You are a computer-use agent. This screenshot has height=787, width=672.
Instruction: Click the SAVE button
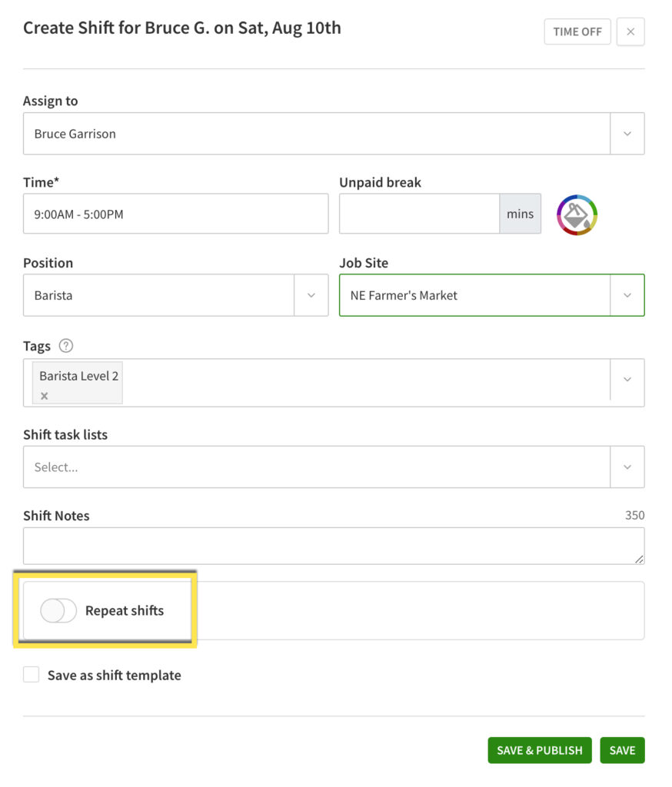point(622,750)
